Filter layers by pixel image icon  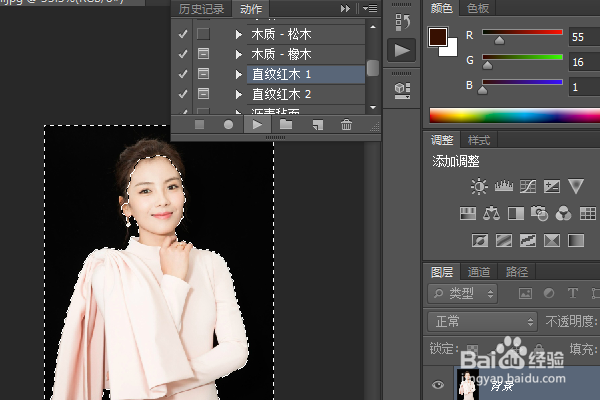coord(525,294)
